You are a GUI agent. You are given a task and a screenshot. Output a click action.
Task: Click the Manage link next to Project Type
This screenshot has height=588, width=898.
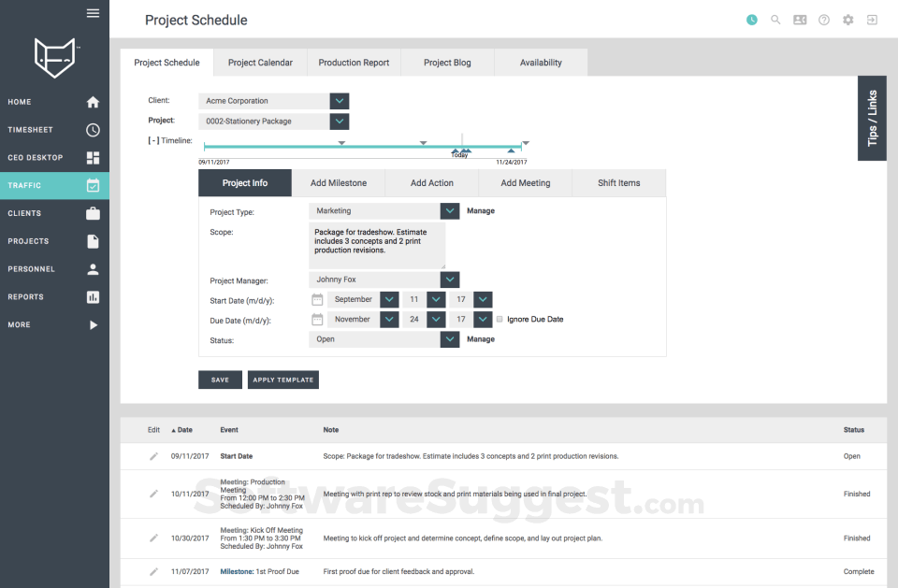[480, 210]
